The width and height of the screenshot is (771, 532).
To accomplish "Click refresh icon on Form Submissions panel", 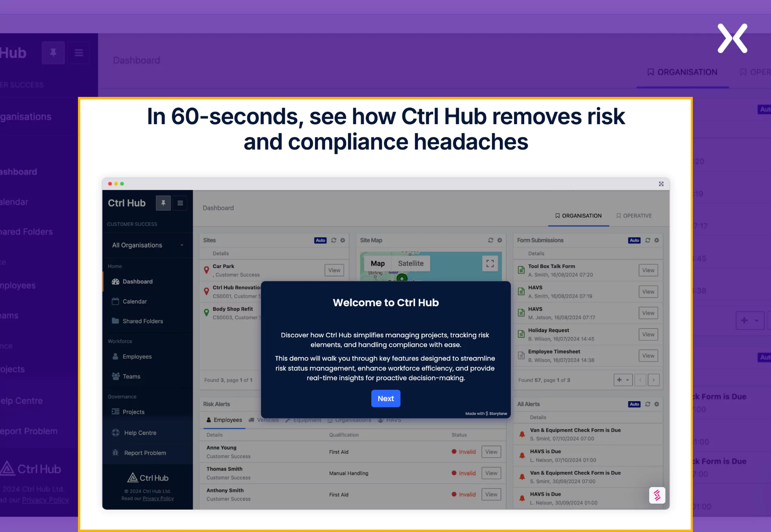I will tap(647, 241).
